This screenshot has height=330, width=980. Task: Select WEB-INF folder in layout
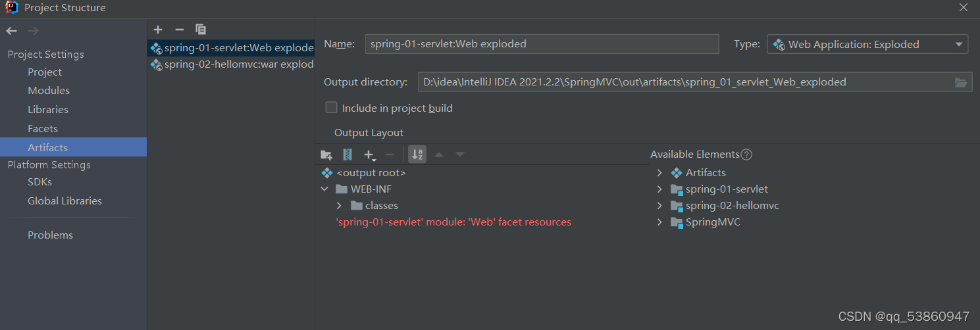[x=372, y=189]
